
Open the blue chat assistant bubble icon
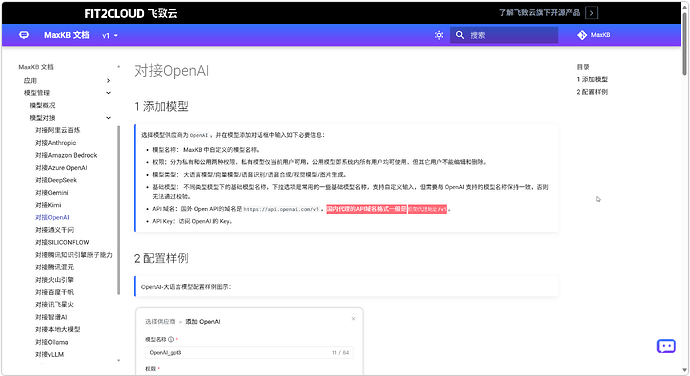666,346
